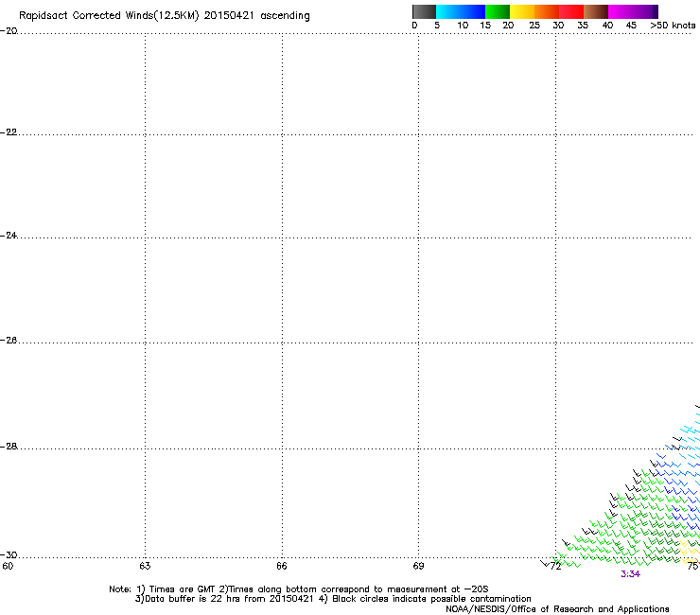Viewport: 700px width, 615px height.
Task: Click the 'NOAA/NESDIS/Office of Research and Applications' credit
Action: [x=557, y=609]
